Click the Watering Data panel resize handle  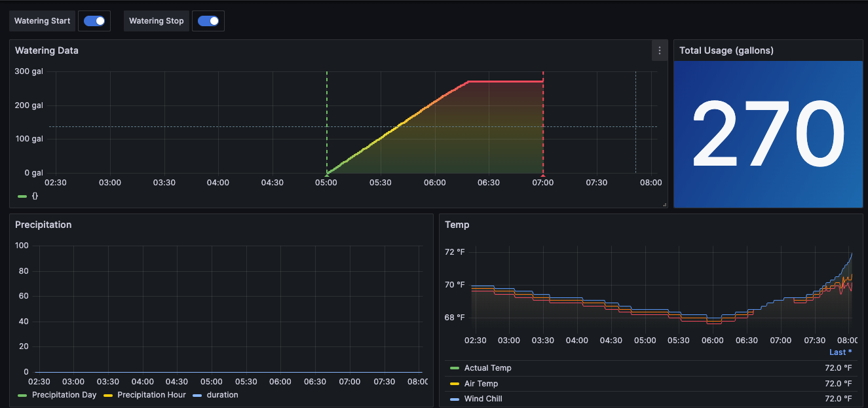point(664,204)
